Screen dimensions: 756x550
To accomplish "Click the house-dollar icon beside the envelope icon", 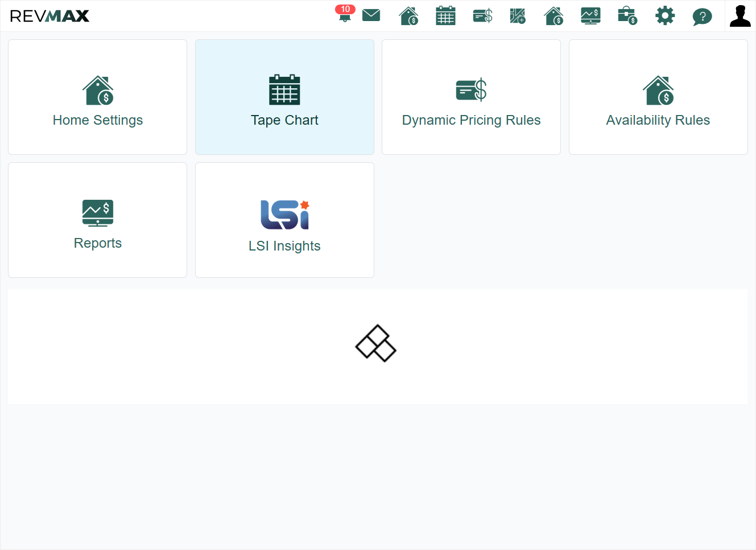I will point(408,15).
